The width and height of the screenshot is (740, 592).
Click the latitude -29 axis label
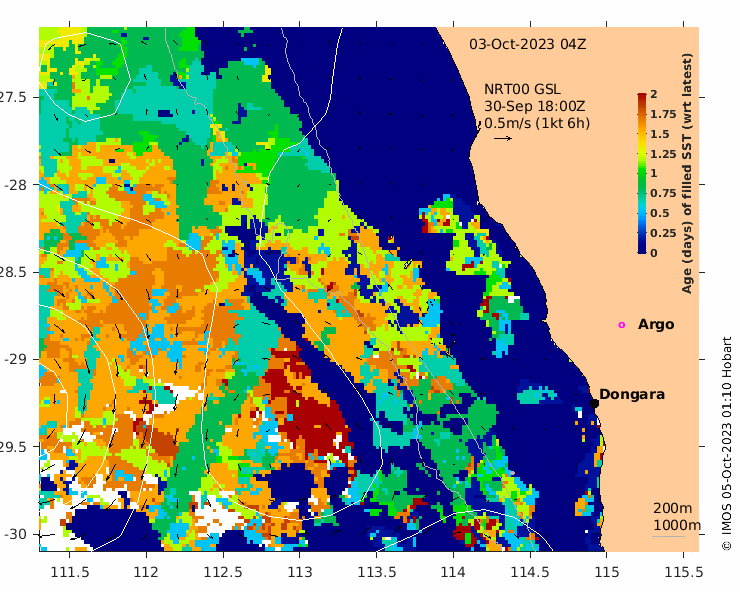pyautogui.click(x=15, y=359)
